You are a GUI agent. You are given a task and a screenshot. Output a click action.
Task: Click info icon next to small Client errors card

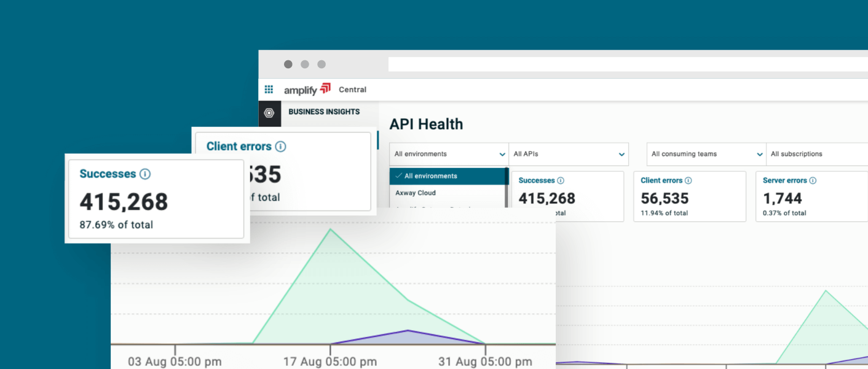tap(688, 181)
